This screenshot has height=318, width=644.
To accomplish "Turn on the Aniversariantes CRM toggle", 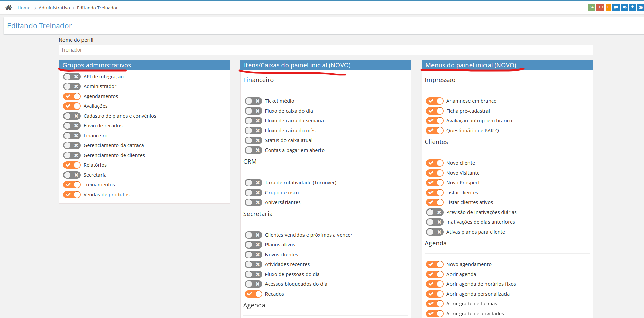I will click(253, 202).
